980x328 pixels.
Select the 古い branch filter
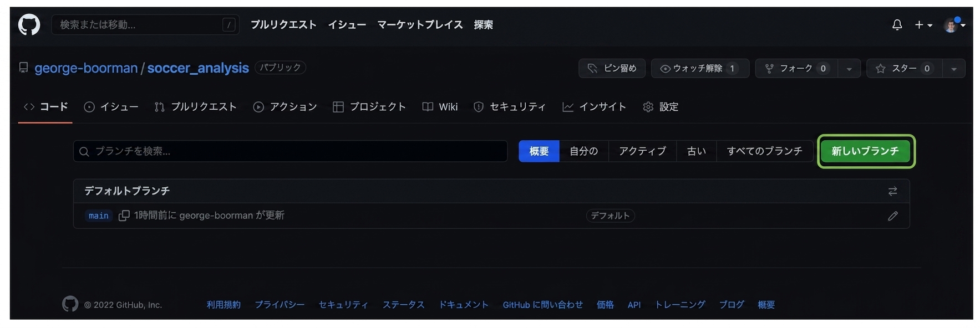coord(697,151)
